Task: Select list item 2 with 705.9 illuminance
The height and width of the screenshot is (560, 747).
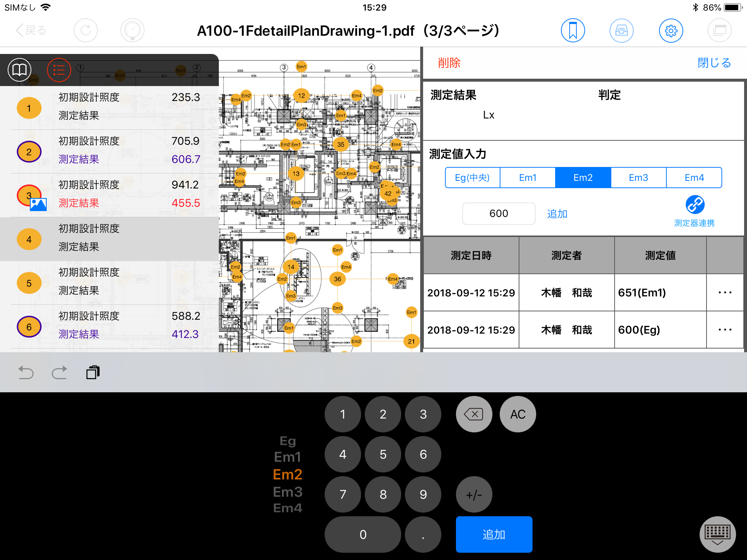Action: pyautogui.click(x=109, y=151)
